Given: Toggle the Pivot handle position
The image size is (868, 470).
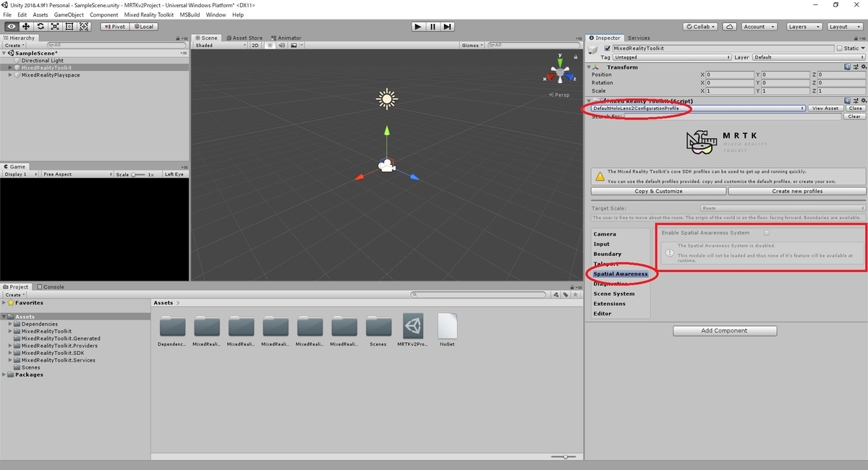Looking at the screenshot, I should (114, 26).
